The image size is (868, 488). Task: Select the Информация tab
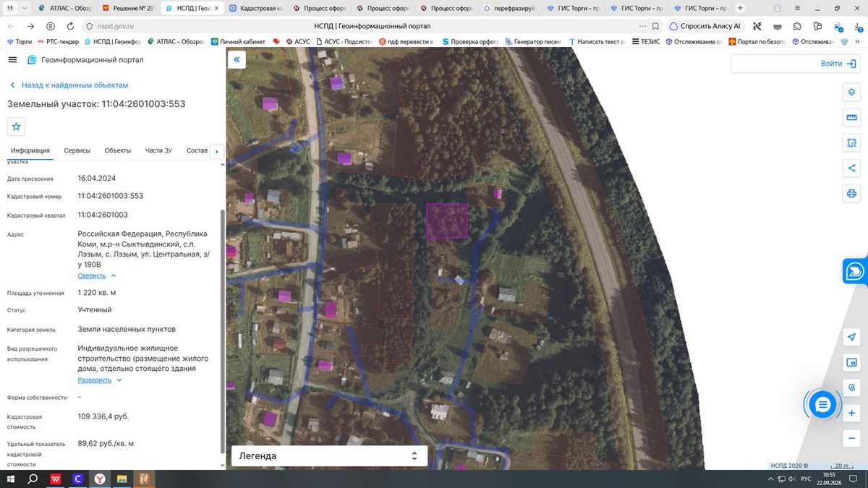pyautogui.click(x=30, y=150)
